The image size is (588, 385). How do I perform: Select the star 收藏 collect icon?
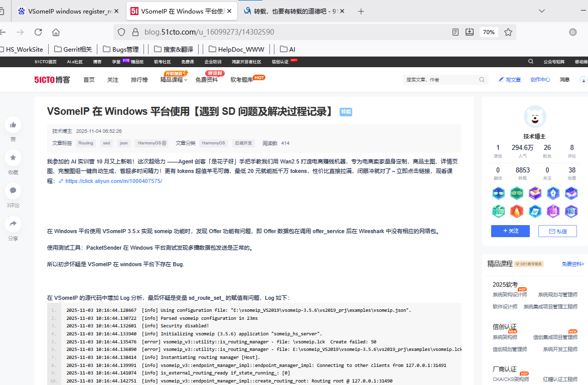pyautogui.click(x=13, y=158)
